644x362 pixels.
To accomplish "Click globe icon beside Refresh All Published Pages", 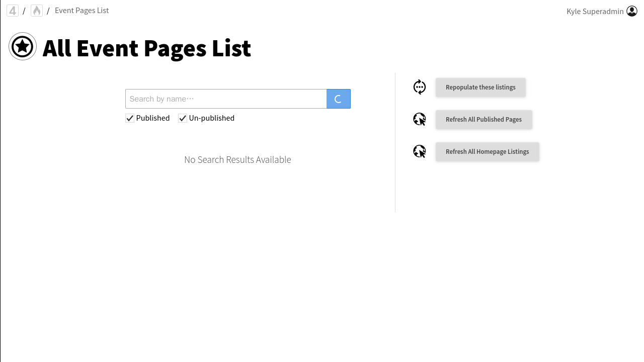I will (x=420, y=120).
